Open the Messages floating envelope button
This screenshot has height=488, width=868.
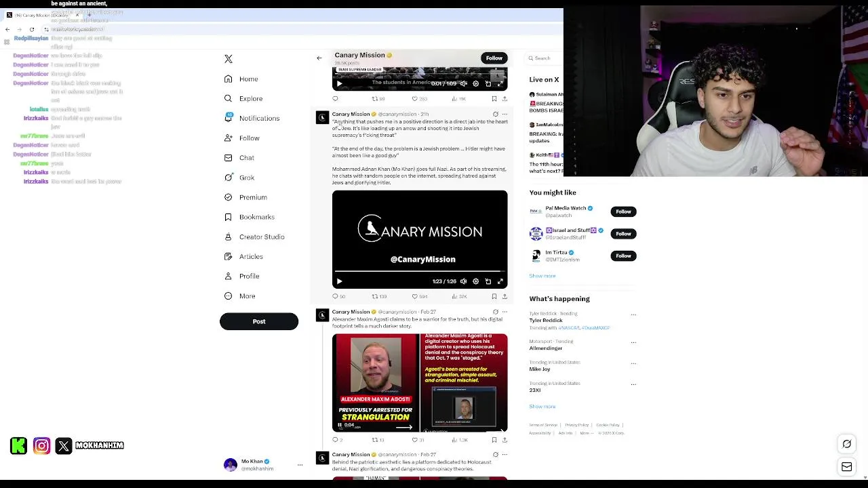[847, 467]
